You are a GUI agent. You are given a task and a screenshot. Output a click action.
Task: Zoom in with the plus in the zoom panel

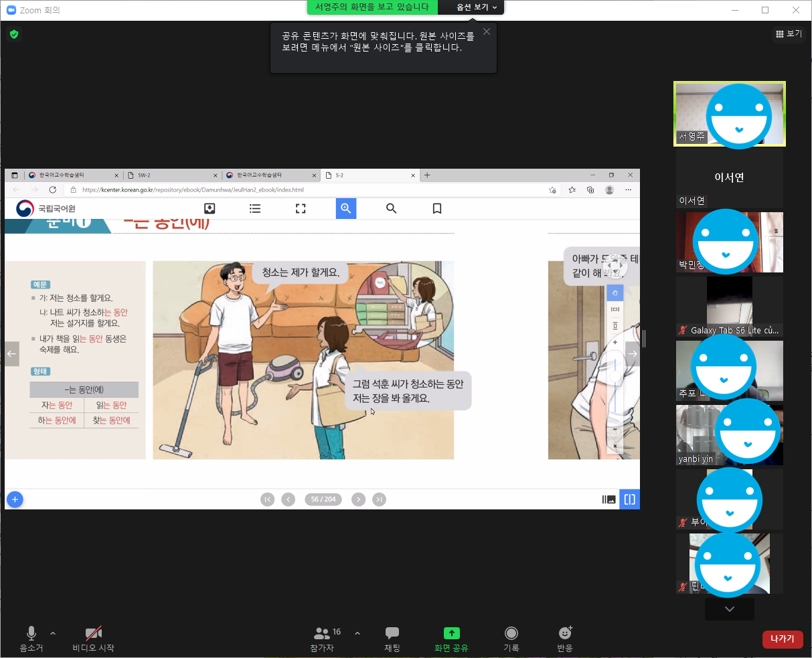615,343
